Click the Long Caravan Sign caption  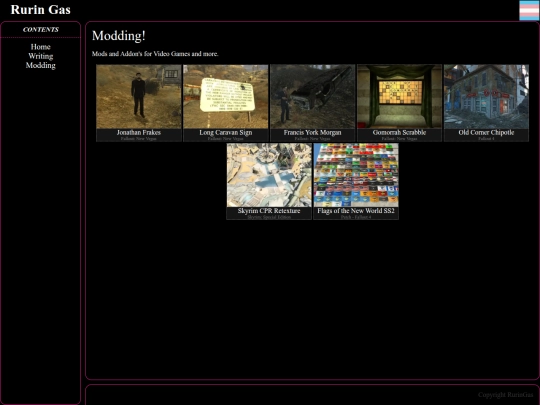226,132
